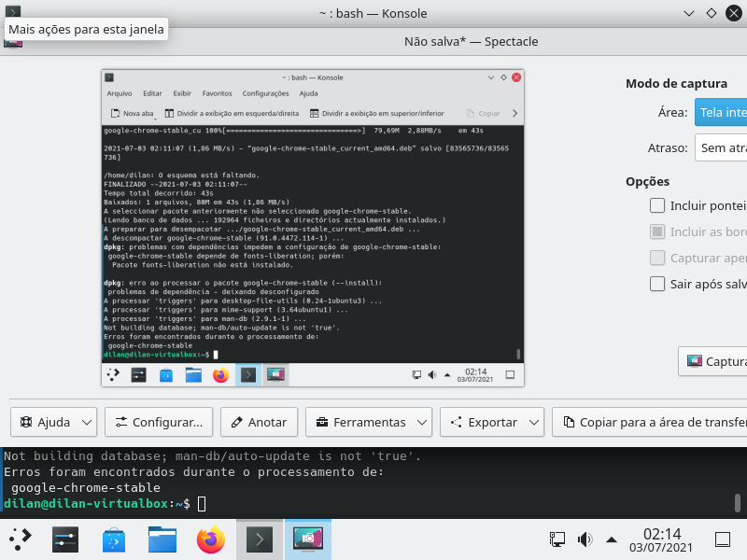This screenshot has height=560, width=747.
Task: Launch System Settings from the taskbar
Action: [x=65, y=539]
